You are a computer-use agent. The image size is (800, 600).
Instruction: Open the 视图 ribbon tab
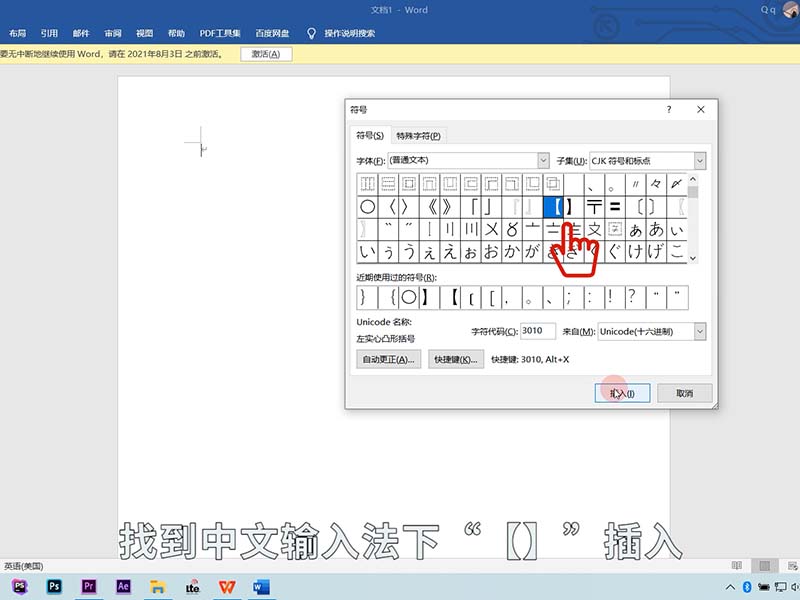point(145,34)
